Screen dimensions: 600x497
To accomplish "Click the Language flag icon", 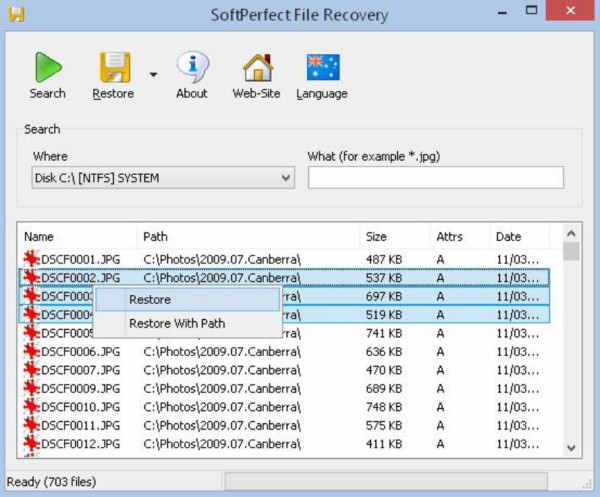I will click(x=322, y=67).
